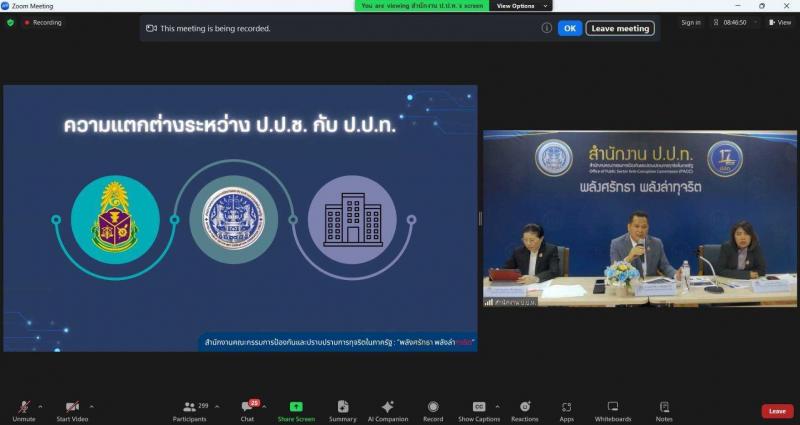Open the Chat panel
Image resolution: width=800 pixels, height=425 pixels.
[247, 411]
